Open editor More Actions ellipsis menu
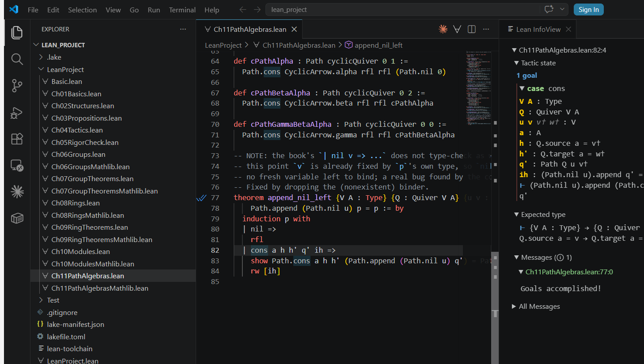 [x=486, y=29]
